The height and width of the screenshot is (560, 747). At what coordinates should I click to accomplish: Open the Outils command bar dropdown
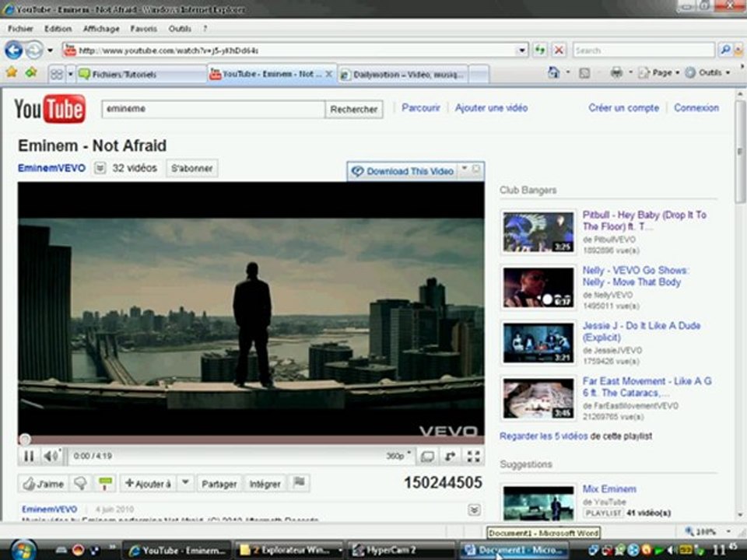(x=708, y=73)
